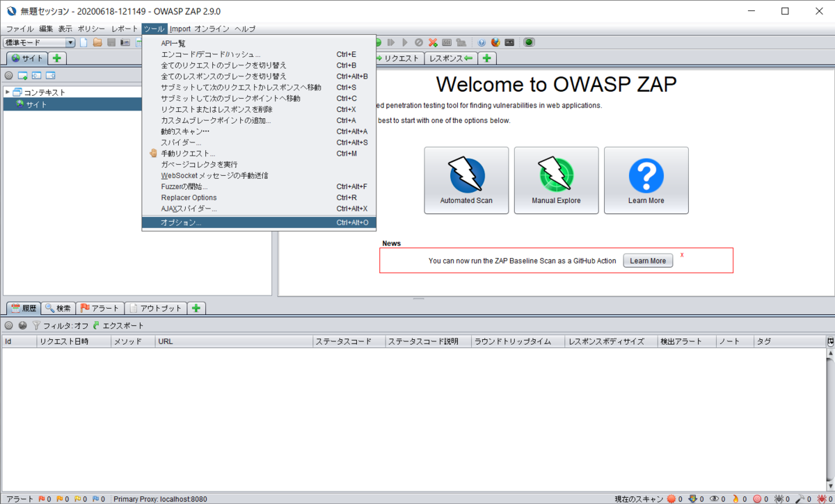Click the passive scan eye icon in status bar

pyautogui.click(x=714, y=499)
